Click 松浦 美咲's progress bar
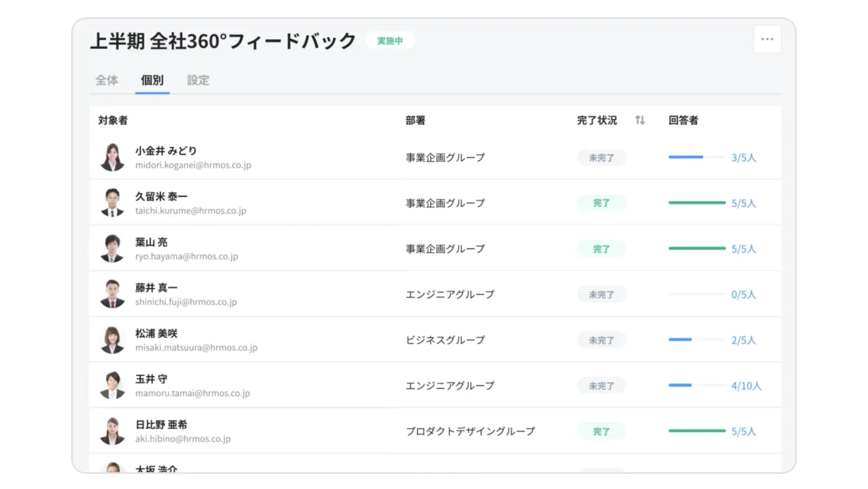Image resolution: width=868 pixels, height=489 pixels. coord(696,339)
